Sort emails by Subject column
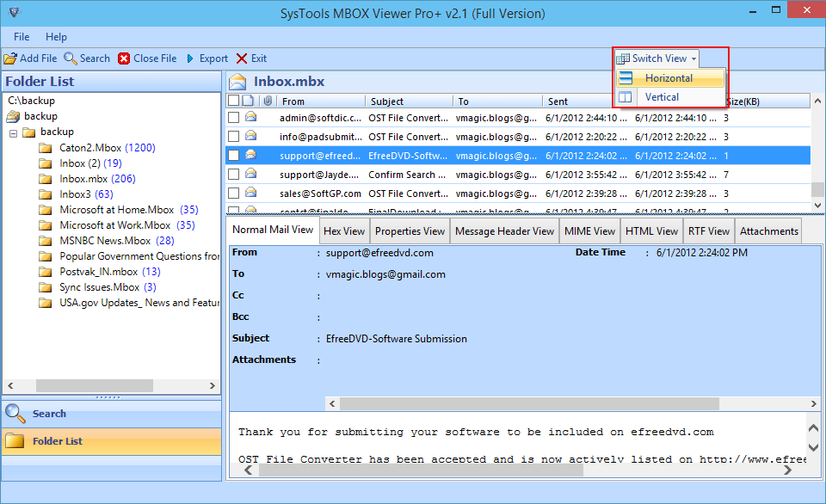The width and height of the screenshot is (826, 504). [x=410, y=101]
